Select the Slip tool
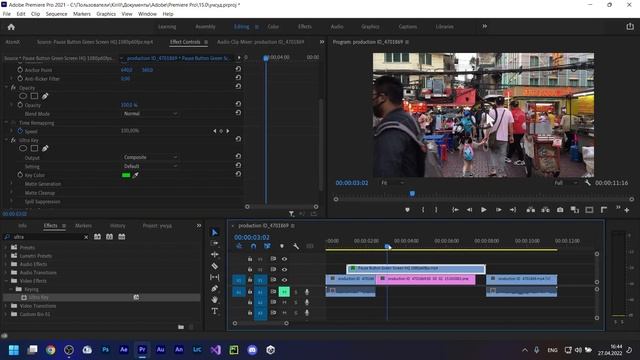Image resolution: width=640 pixels, height=360 pixels. click(x=215, y=277)
